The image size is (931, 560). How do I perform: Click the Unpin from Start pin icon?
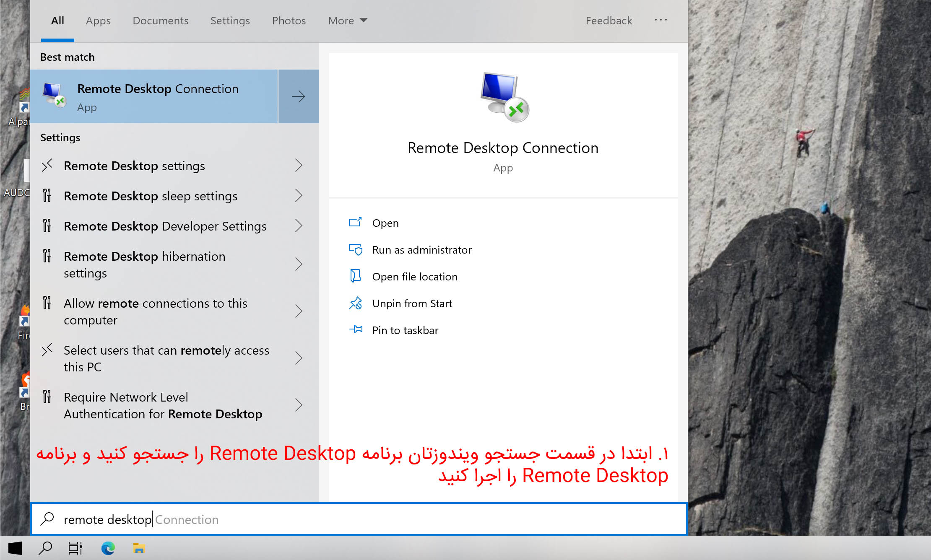coord(356,303)
